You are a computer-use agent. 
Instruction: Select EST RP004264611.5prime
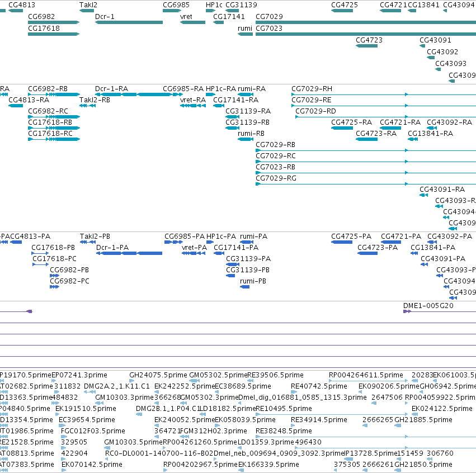click(366, 375)
